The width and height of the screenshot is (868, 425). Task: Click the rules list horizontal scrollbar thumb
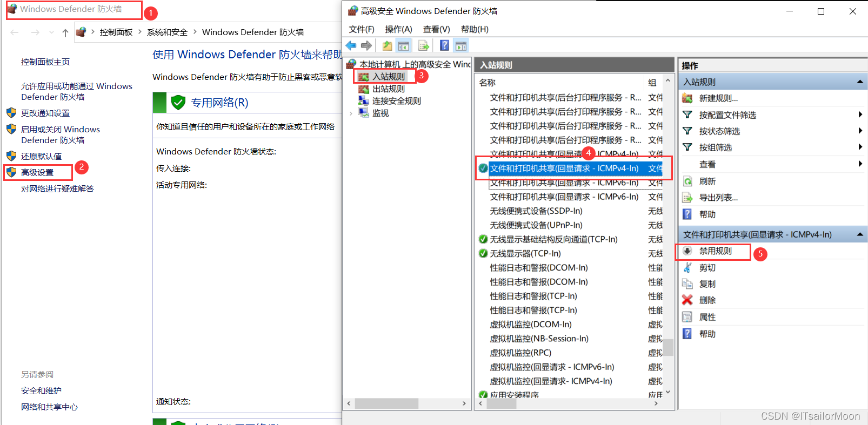[501, 403]
